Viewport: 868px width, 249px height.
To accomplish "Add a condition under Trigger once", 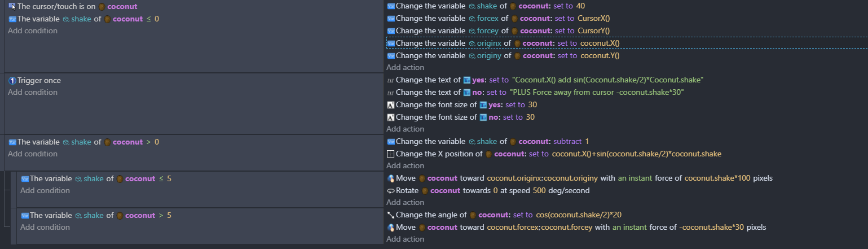I will [33, 93].
